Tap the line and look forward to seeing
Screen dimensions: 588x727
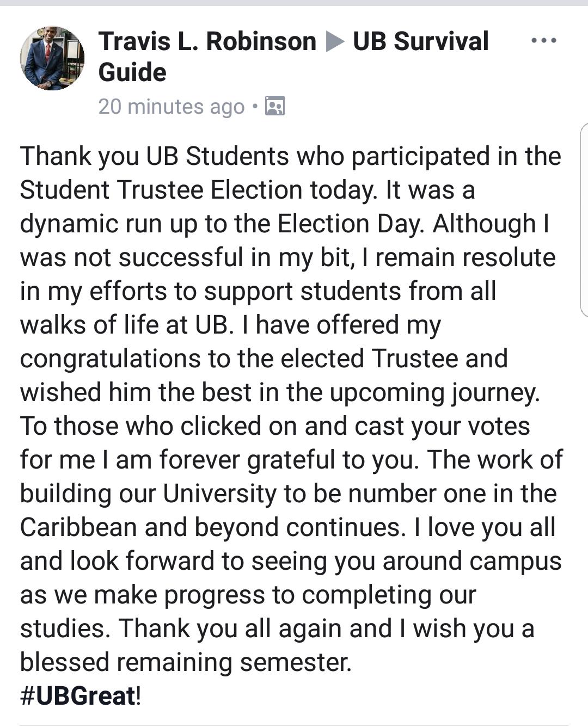tap(291, 562)
